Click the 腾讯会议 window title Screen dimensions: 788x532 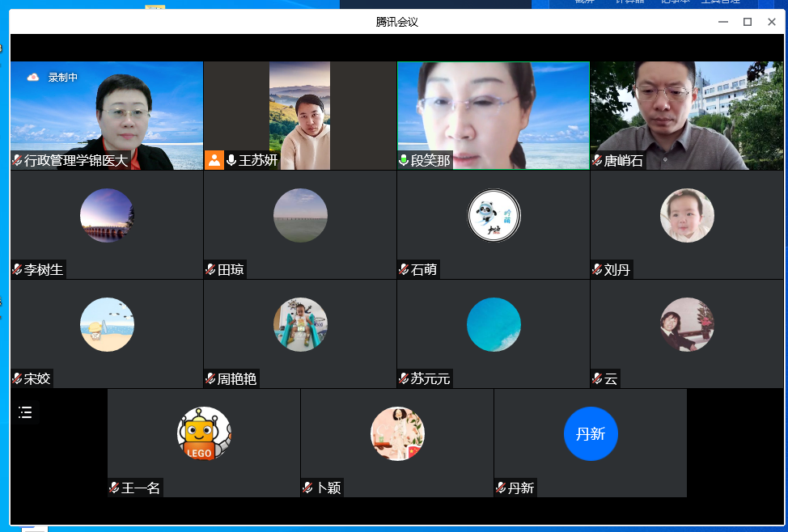[397, 22]
